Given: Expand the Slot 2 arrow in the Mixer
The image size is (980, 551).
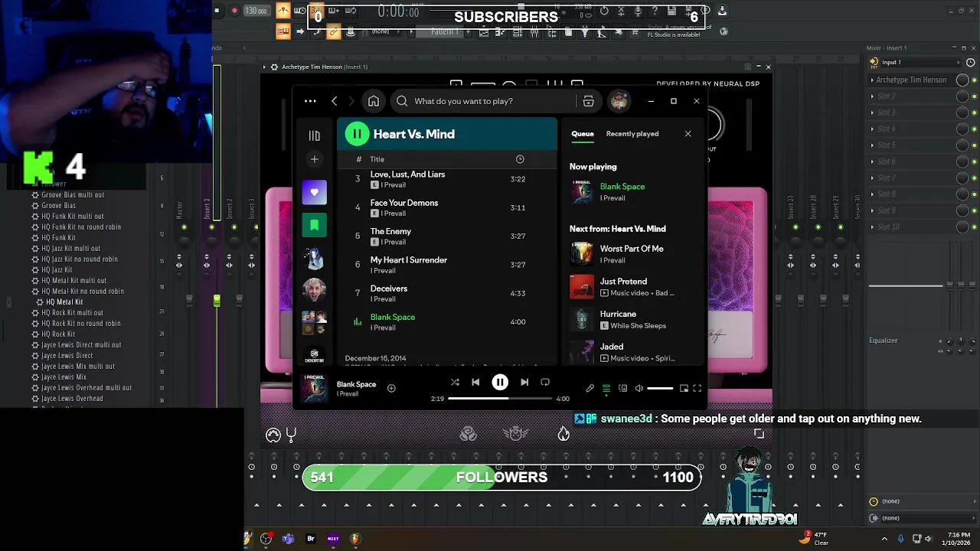Looking at the screenshot, I should [x=872, y=96].
